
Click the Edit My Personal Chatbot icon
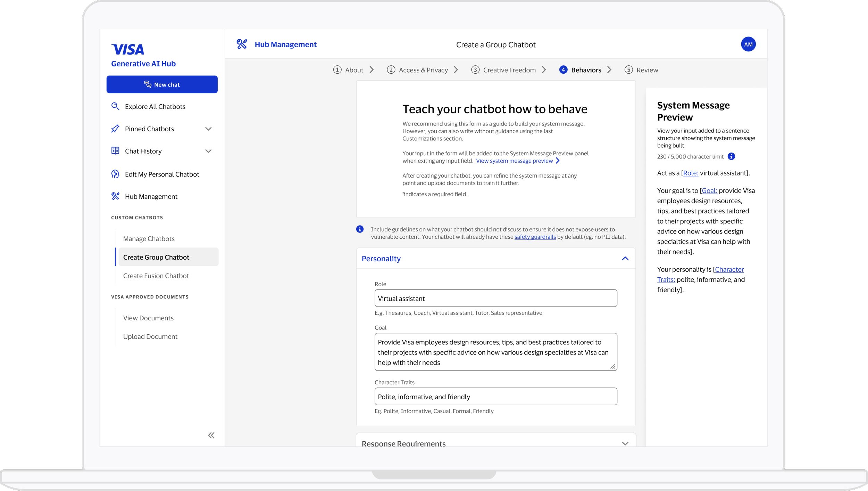116,174
